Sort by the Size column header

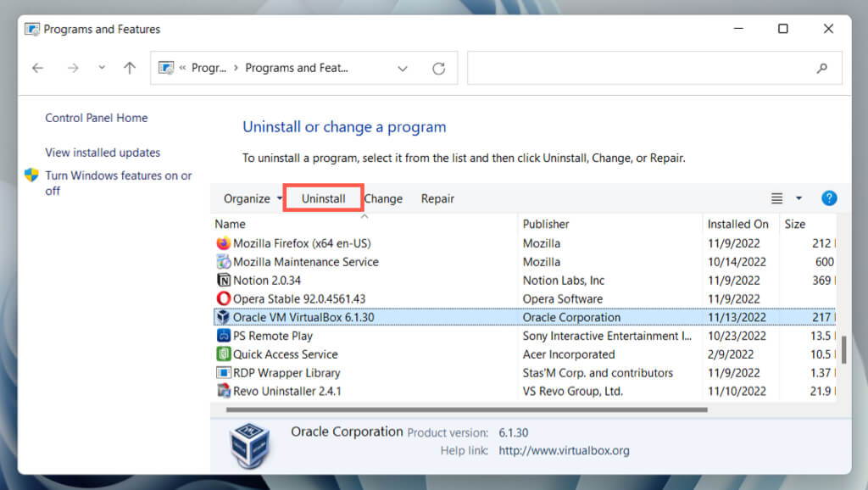(x=795, y=225)
